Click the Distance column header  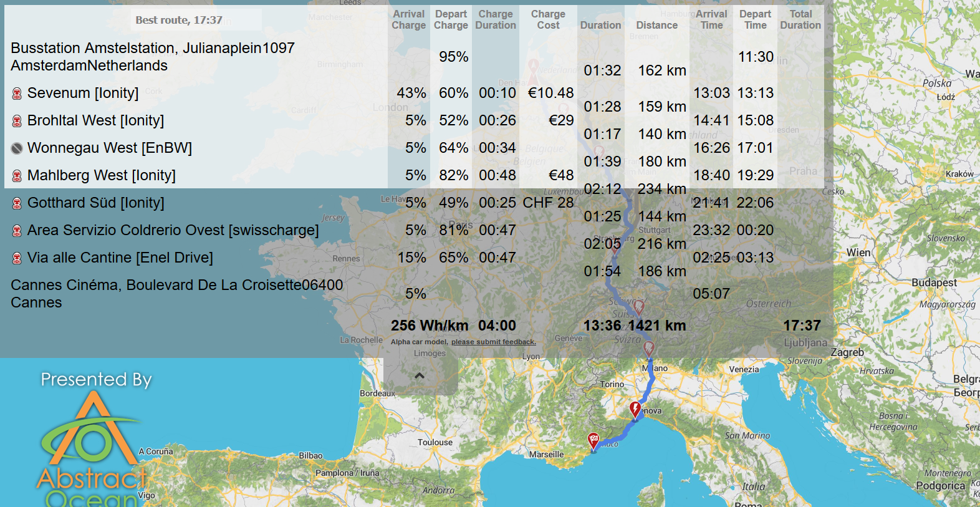[657, 25]
